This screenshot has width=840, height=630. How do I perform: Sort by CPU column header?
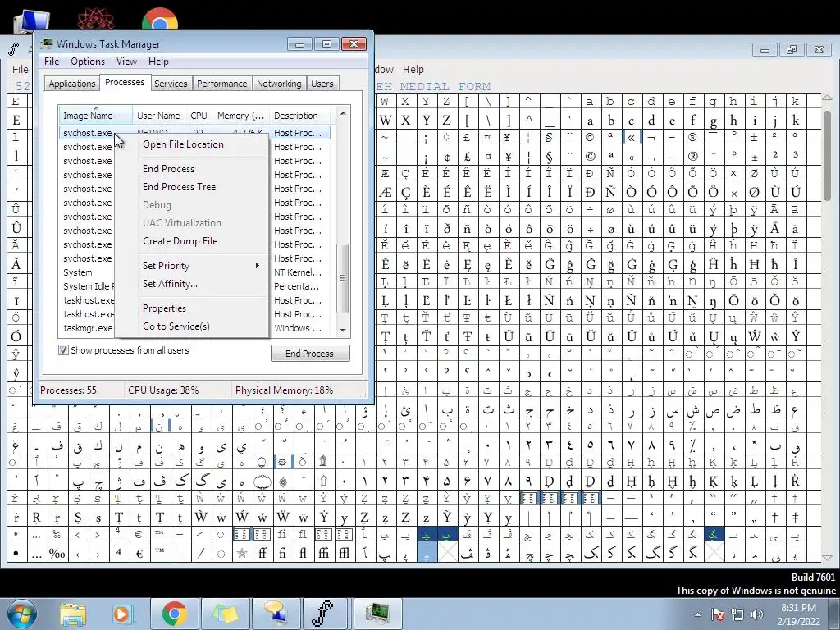[x=199, y=116]
